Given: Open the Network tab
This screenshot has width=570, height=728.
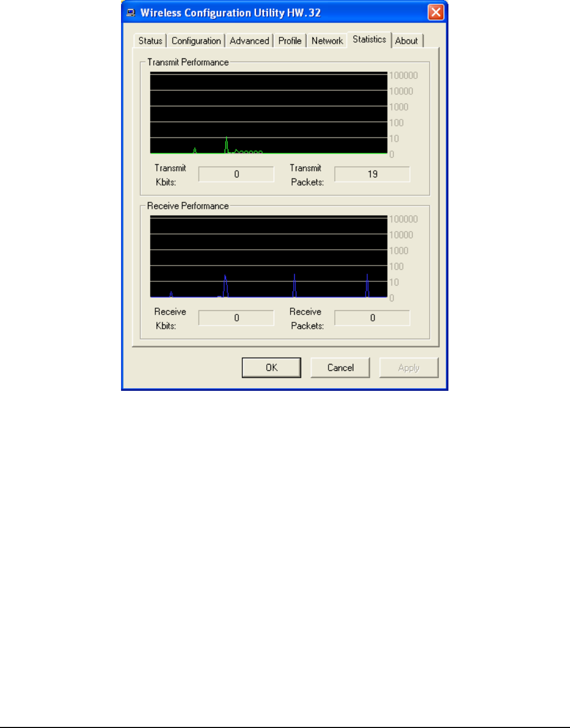Looking at the screenshot, I should [x=327, y=41].
